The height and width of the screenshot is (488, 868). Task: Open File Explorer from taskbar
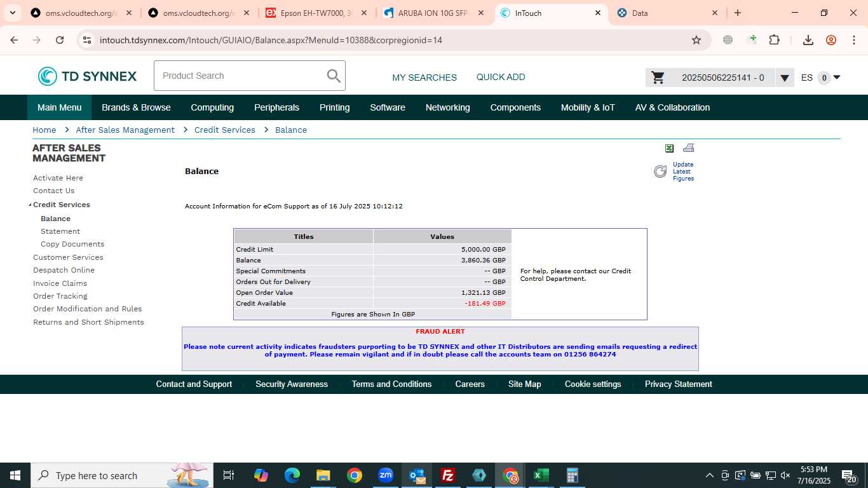[x=323, y=475]
